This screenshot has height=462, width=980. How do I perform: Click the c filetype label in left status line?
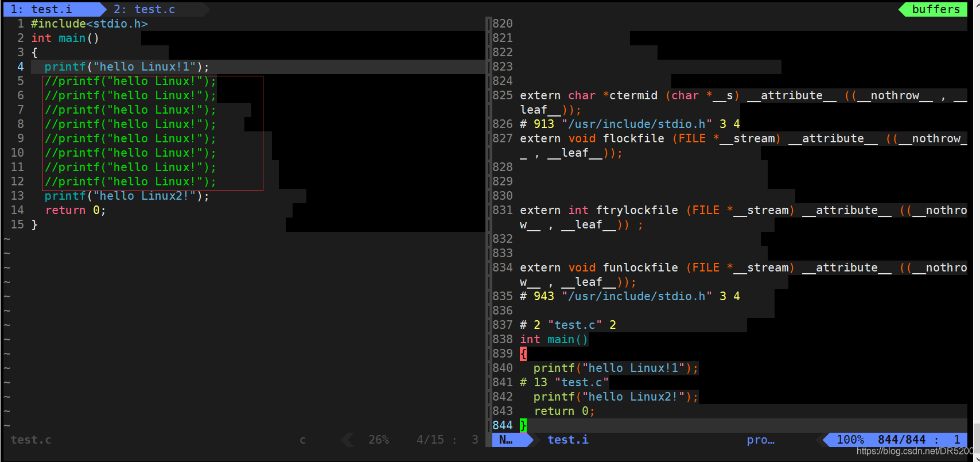click(303, 440)
